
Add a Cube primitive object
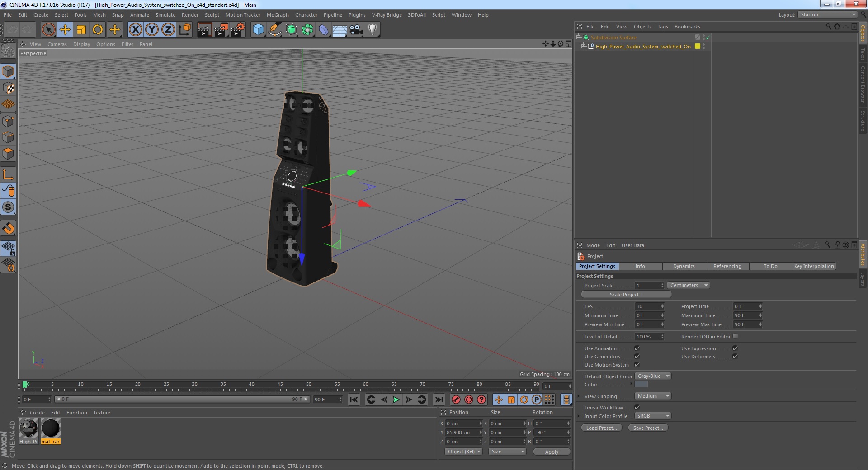point(258,30)
